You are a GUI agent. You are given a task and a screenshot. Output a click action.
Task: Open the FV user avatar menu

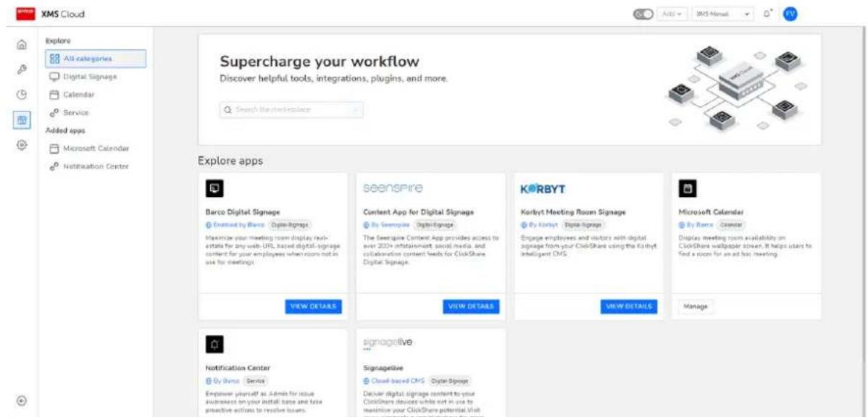pos(790,13)
